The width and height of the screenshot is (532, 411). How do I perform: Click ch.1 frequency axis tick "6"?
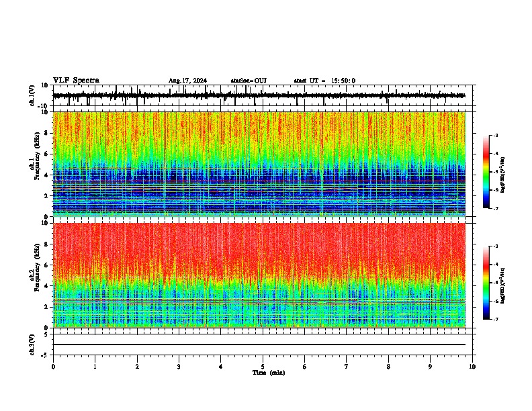click(x=47, y=154)
